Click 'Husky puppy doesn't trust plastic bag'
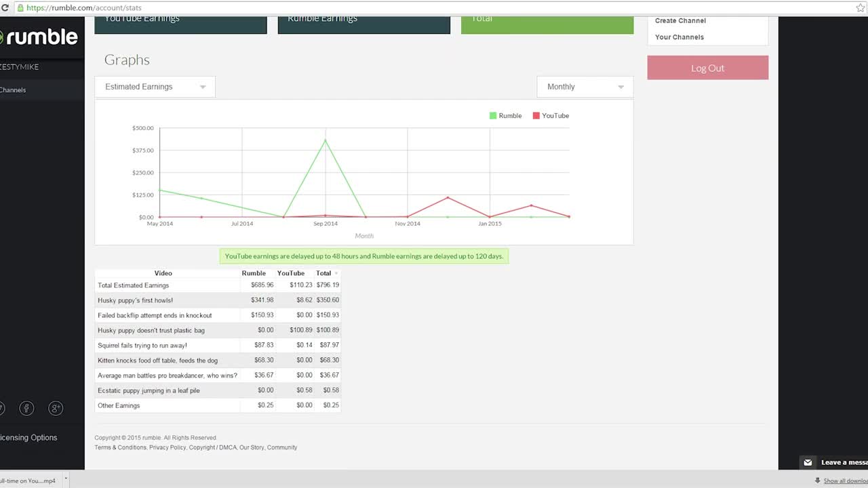868x488 pixels. click(x=151, y=330)
